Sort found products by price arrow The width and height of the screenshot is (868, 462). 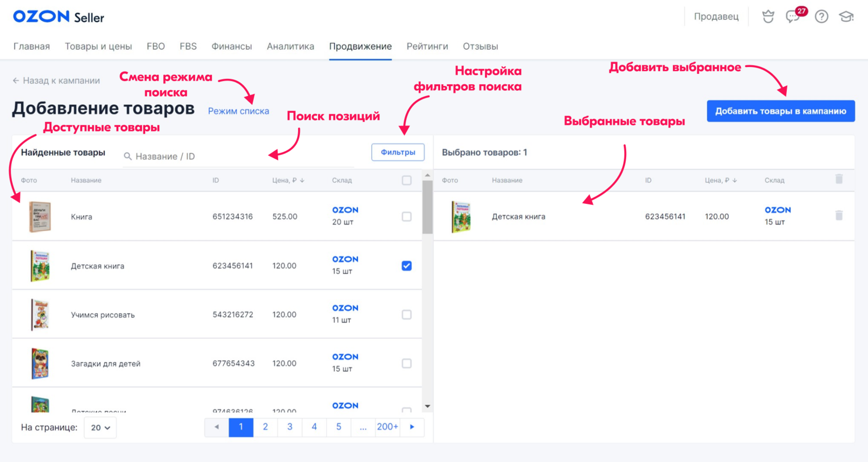point(302,180)
